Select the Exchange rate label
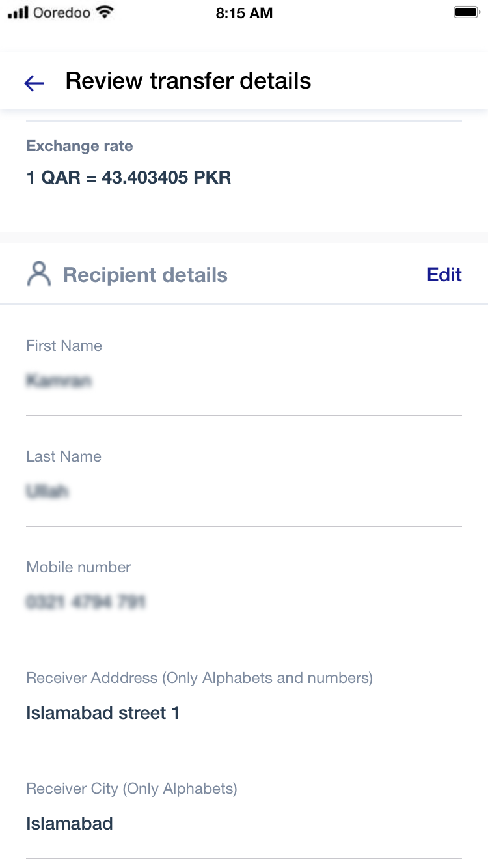Screen dimensions: 488x868 click(x=79, y=146)
